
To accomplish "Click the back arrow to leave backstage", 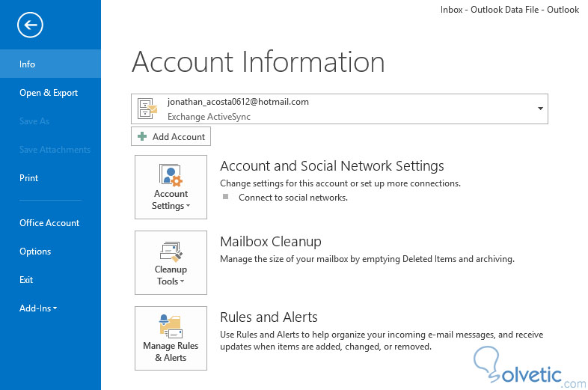I will [30, 25].
